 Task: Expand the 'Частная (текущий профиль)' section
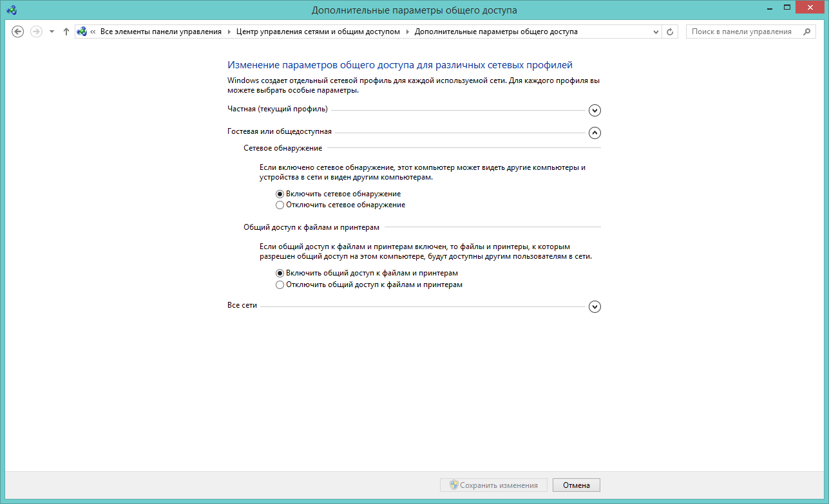click(595, 110)
